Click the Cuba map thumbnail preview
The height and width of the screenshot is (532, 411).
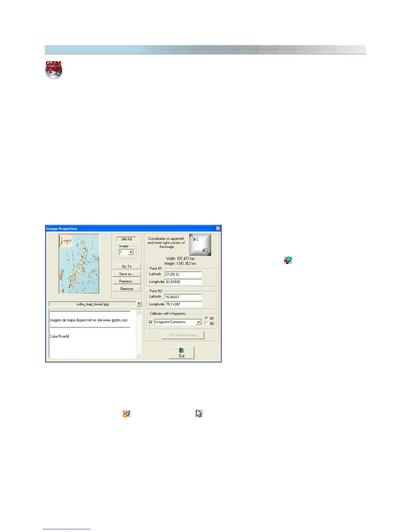(79, 264)
